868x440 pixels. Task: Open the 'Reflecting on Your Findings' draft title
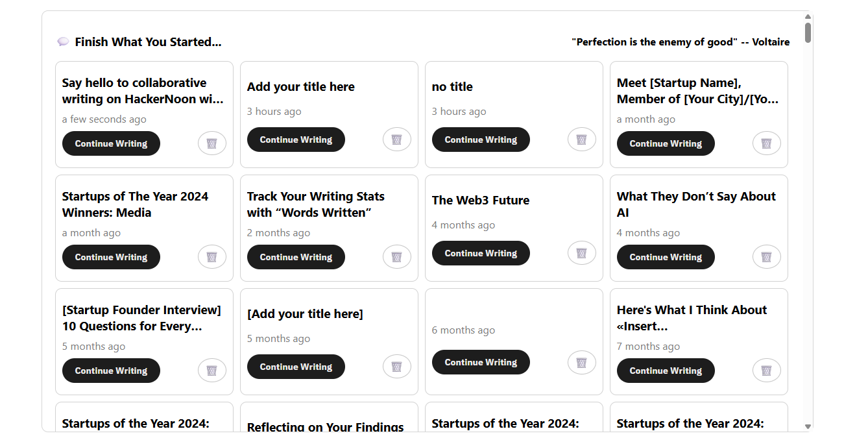point(326,426)
